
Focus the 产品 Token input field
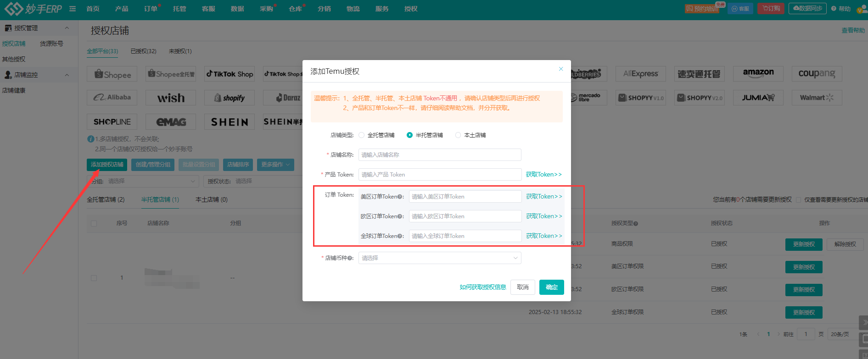coord(440,175)
